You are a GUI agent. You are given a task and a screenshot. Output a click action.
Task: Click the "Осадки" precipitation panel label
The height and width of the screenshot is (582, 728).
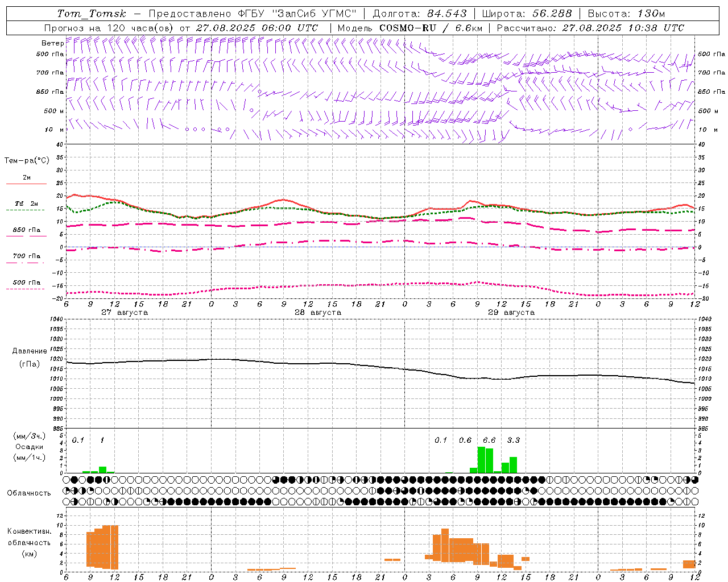30,447
